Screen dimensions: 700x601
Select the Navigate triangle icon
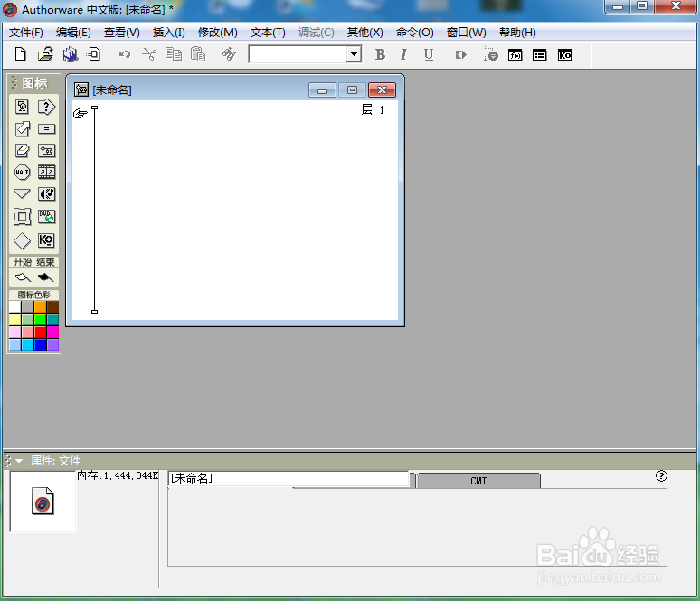click(22, 193)
